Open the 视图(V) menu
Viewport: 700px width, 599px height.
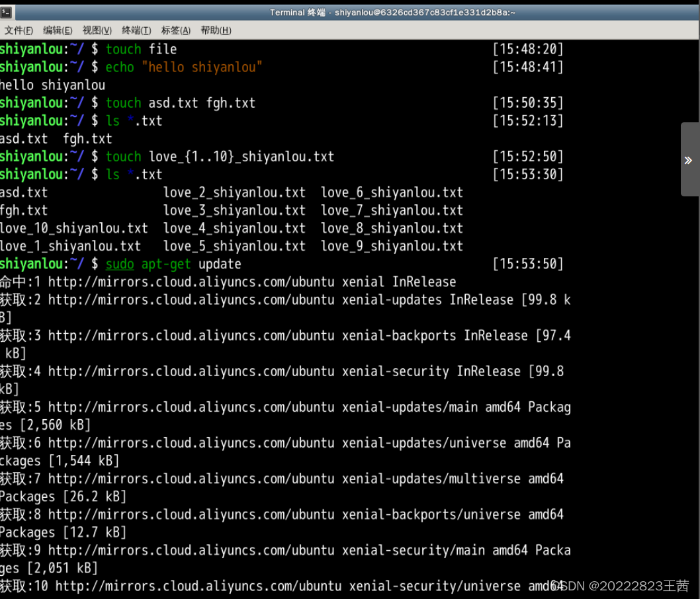click(97, 30)
